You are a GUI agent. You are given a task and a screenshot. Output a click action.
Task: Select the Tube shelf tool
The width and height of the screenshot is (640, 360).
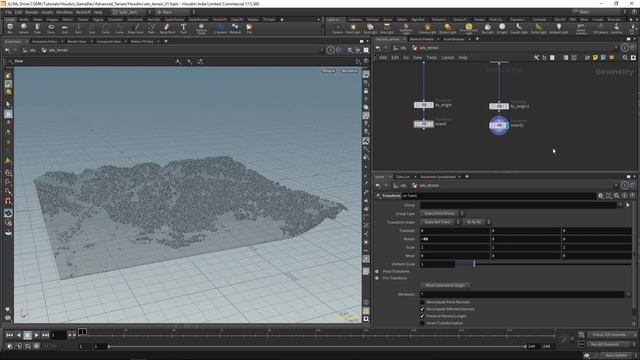click(37, 28)
